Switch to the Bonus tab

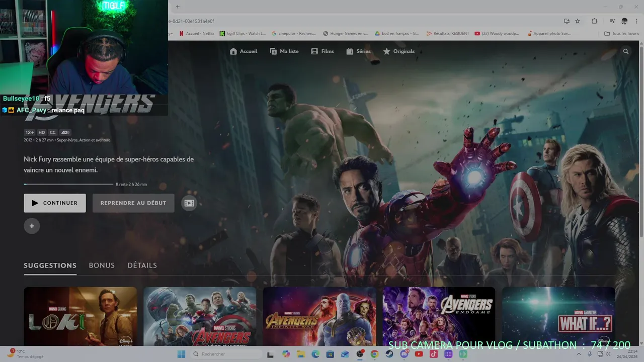[102, 265]
